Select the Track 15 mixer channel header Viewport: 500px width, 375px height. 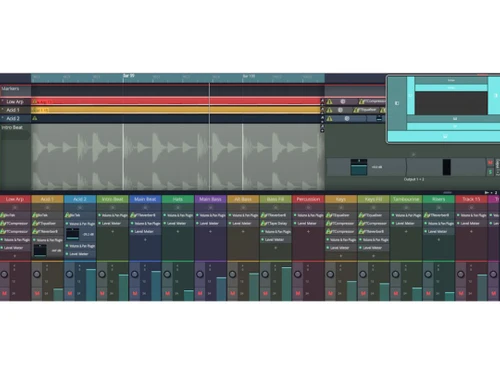pos(471,199)
